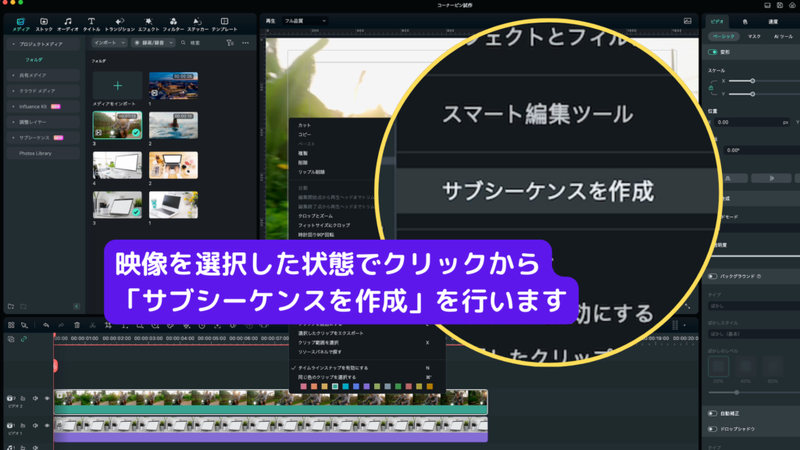The width and height of the screenshot is (800, 450).
Task: Open the トランジション (Transitions) tab
Action: (x=119, y=24)
